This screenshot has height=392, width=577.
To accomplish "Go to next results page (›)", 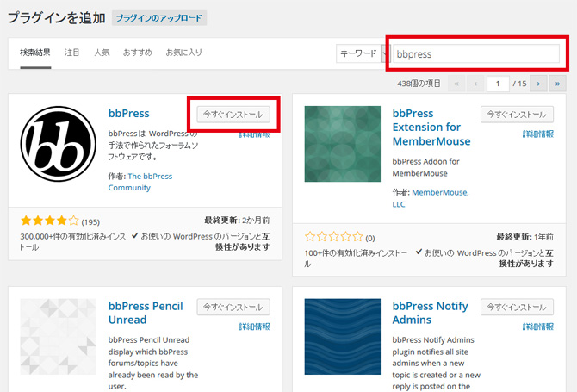I will point(538,84).
